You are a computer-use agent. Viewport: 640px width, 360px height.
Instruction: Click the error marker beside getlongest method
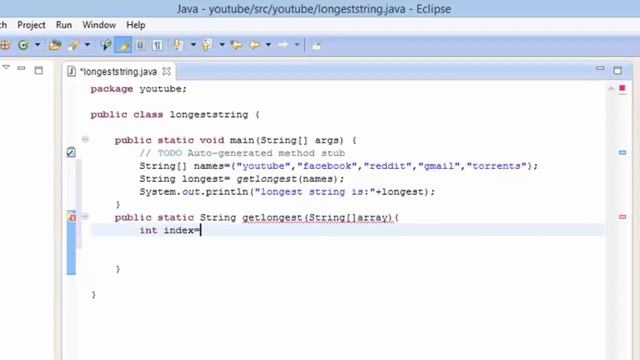click(x=71, y=217)
